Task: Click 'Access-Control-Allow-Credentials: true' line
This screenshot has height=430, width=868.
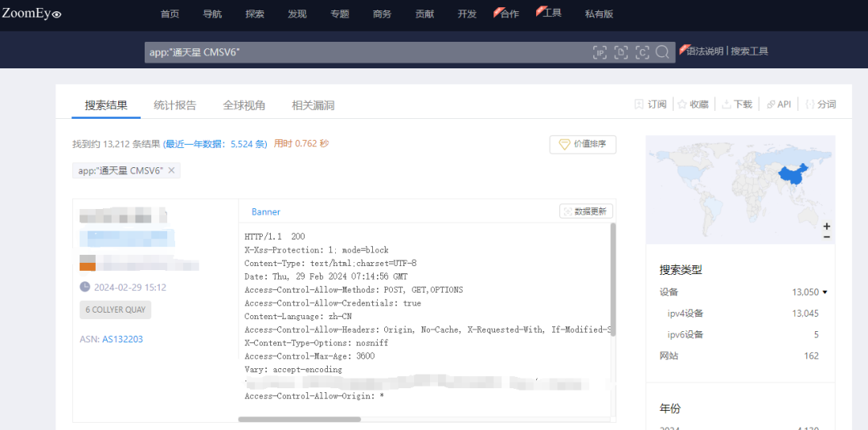Action: click(x=333, y=303)
